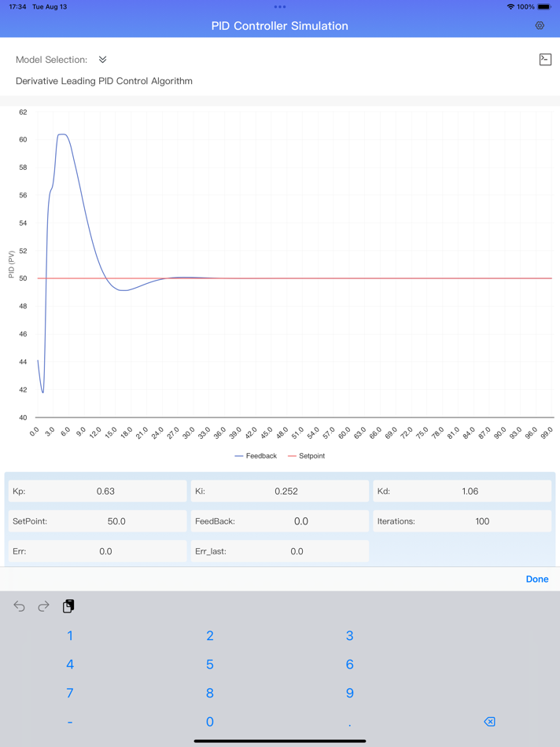The image size is (560, 747).
Task: Tap the clipboard paste icon
Action: pyautogui.click(x=68, y=606)
